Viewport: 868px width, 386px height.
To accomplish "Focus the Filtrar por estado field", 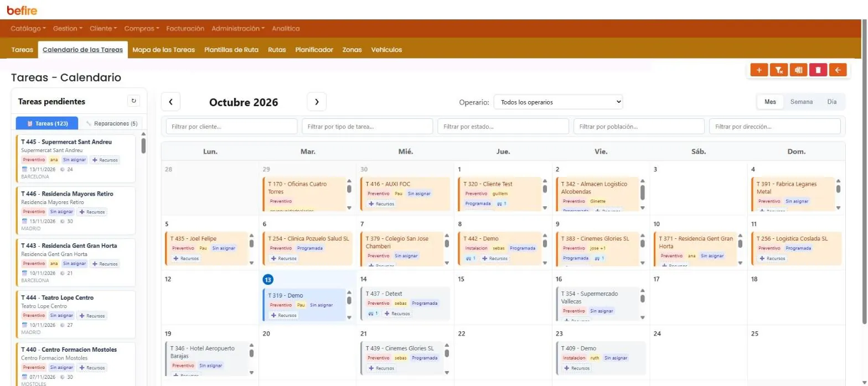I will 503,127.
